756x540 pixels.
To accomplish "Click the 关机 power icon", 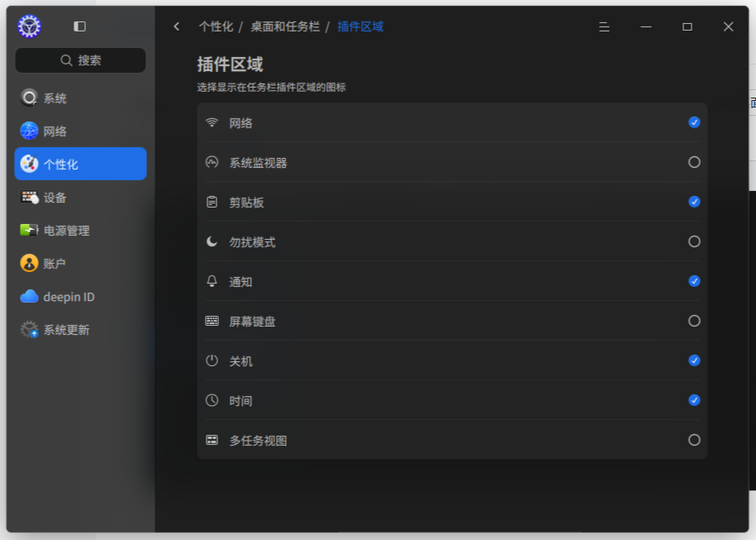I will (x=212, y=361).
